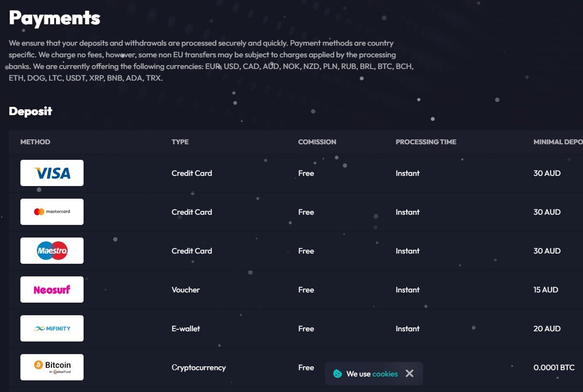The image size is (583, 392).
Task: Click the METHOD column header
Action: click(x=35, y=142)
